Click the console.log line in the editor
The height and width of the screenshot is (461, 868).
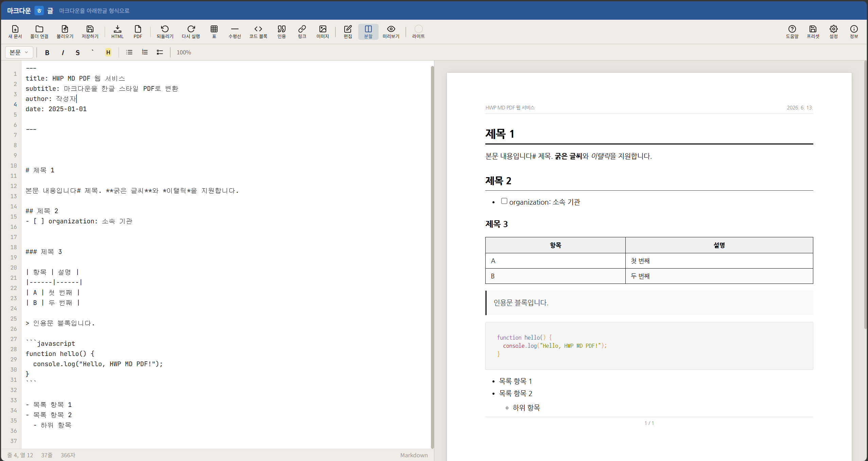(98, 364)
